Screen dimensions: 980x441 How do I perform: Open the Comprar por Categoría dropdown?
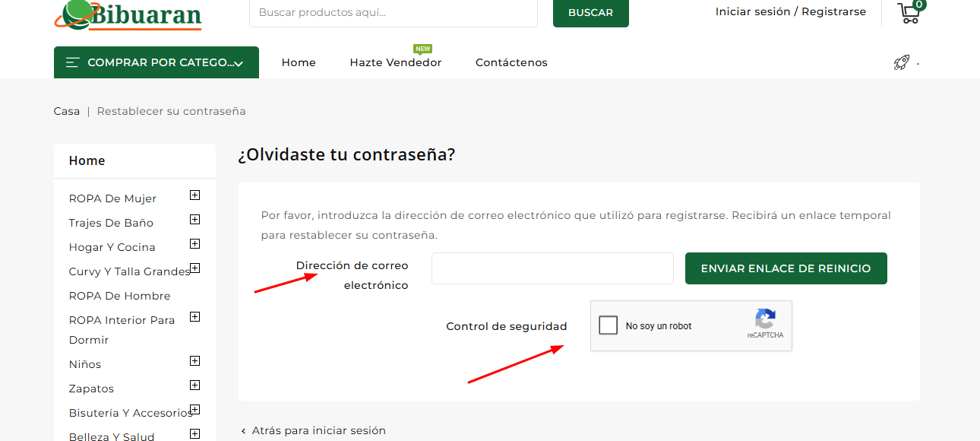[x=156, y=62]
